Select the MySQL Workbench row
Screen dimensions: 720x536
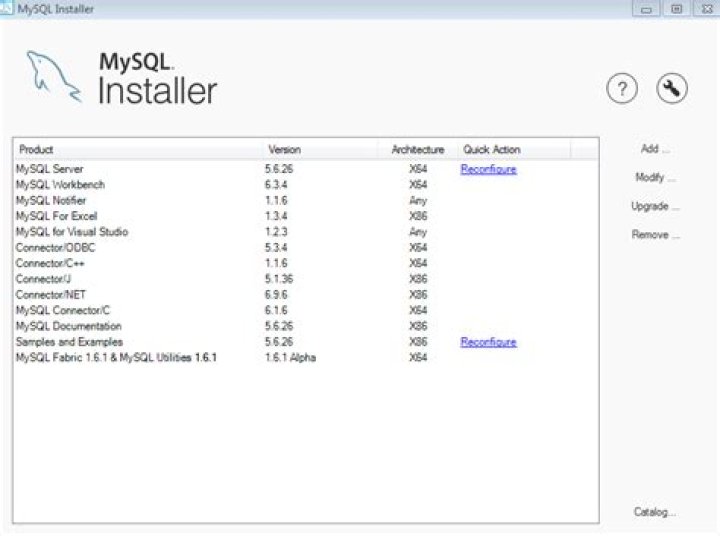pyautogui.click(x=306, y=185)
